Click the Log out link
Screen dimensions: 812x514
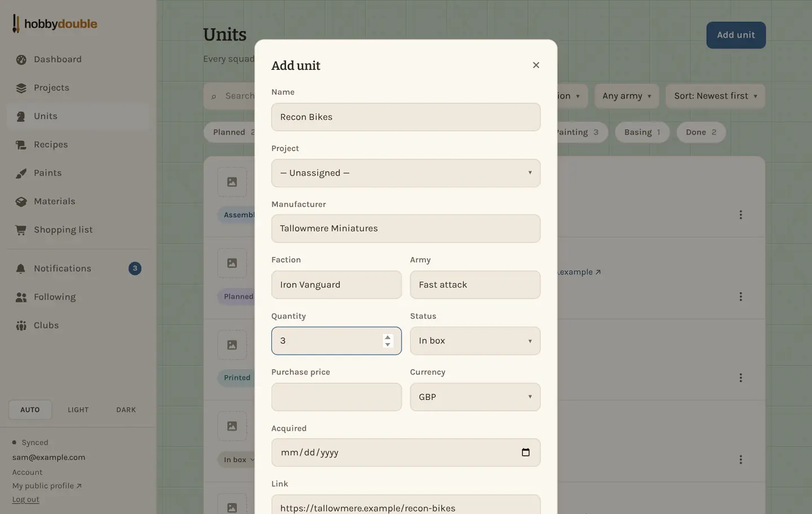click(26, 499)
